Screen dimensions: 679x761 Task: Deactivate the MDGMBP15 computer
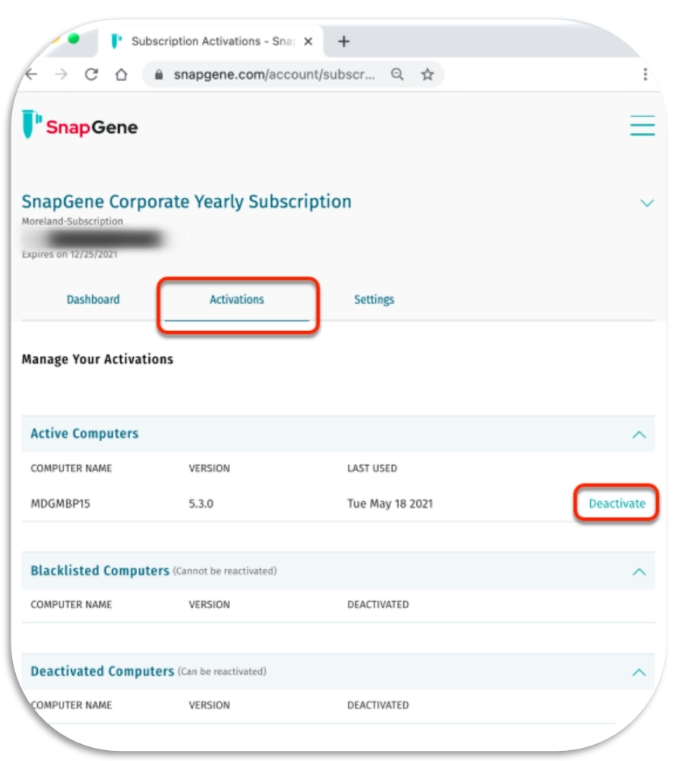click(617, 503)
